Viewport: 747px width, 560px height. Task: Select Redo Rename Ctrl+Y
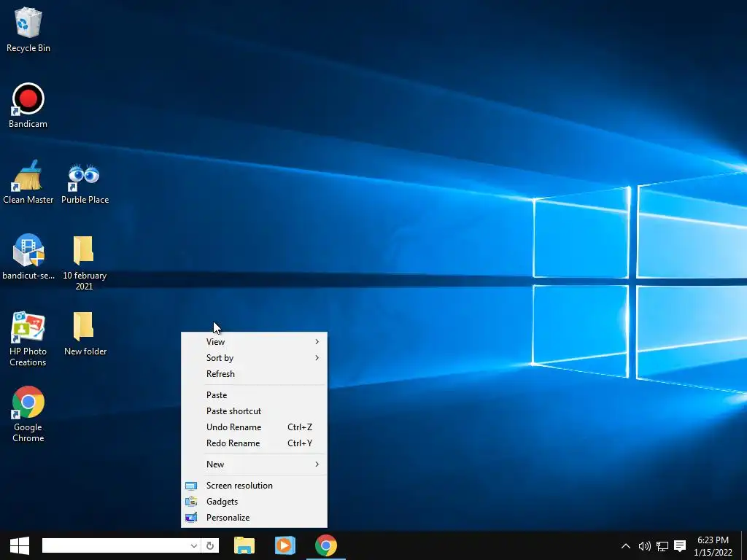point(255,443)
